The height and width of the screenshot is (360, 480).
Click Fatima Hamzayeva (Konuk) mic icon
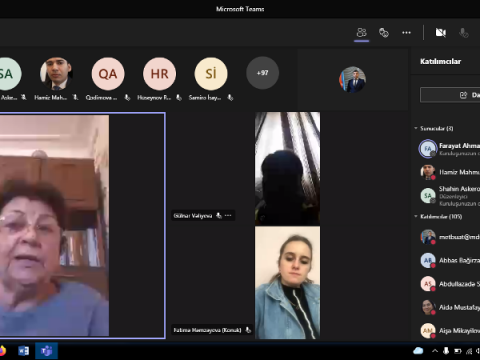(248, 330)
